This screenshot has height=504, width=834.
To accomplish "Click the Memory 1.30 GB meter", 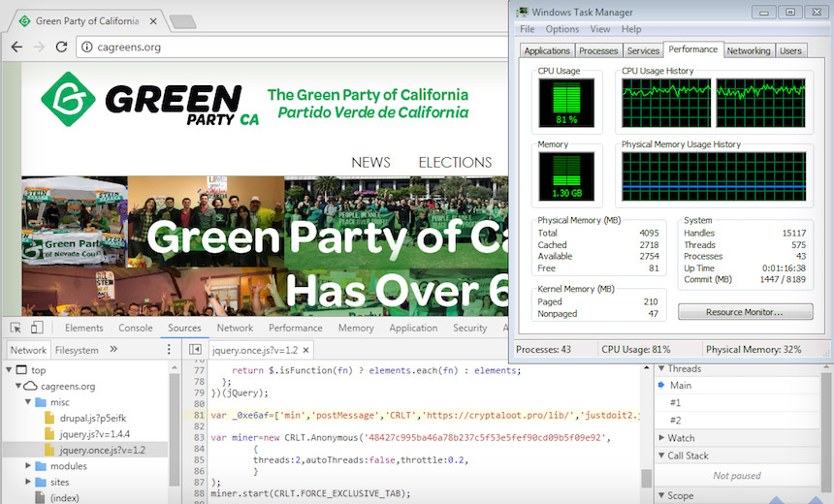I will [x=566, y=176].
